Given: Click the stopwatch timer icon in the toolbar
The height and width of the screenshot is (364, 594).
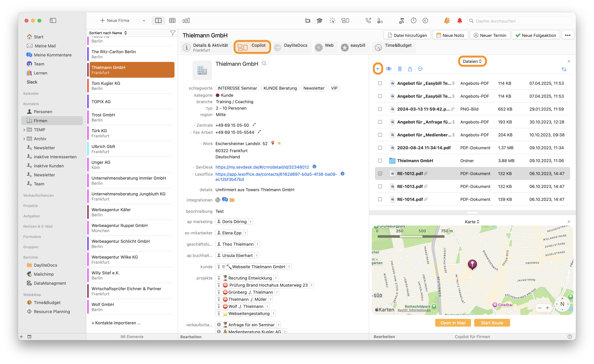Looking at the screenshot, I should tap(413, 21).
